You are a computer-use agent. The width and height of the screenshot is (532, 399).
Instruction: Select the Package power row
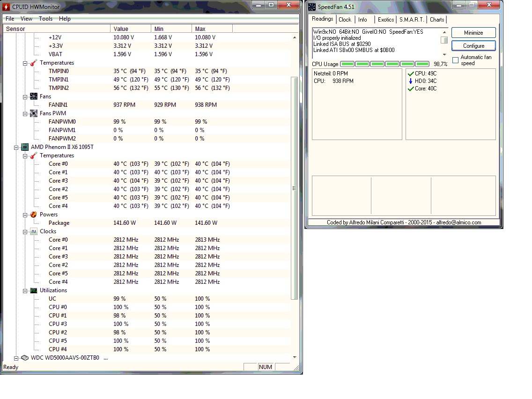[x=147, y=223]
